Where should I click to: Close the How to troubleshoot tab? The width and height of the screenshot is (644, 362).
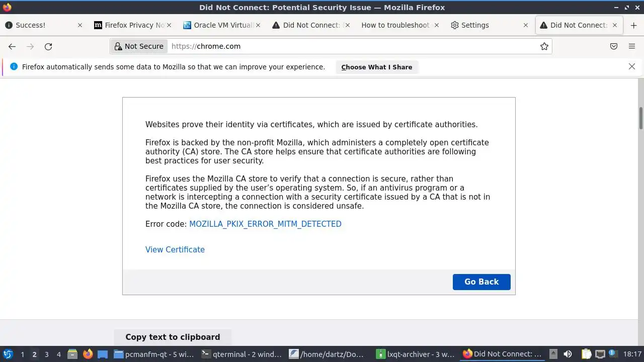[x=436, y=25]
